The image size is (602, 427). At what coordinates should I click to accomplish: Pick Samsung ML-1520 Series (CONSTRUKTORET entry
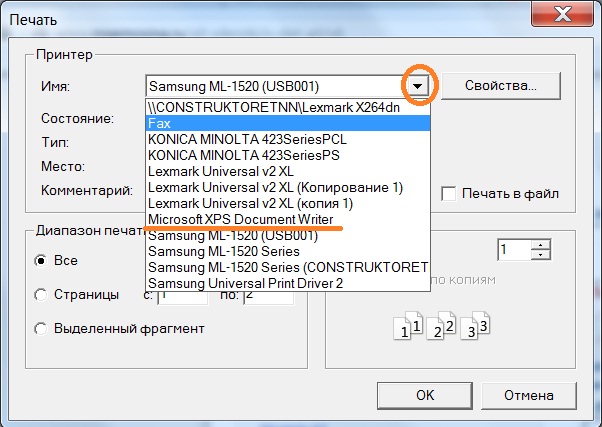tap(288, 267)
